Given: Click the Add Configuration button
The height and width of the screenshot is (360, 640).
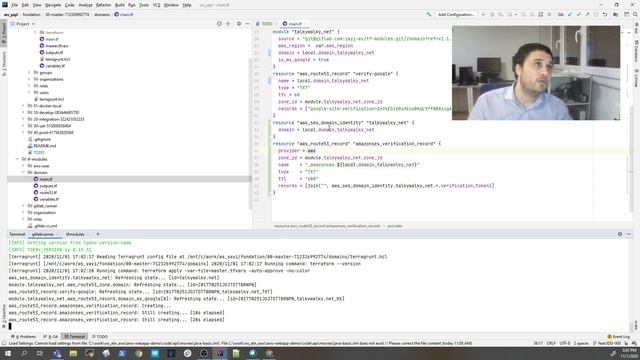Looking at the screenshot, I should [x=456, y=14].
